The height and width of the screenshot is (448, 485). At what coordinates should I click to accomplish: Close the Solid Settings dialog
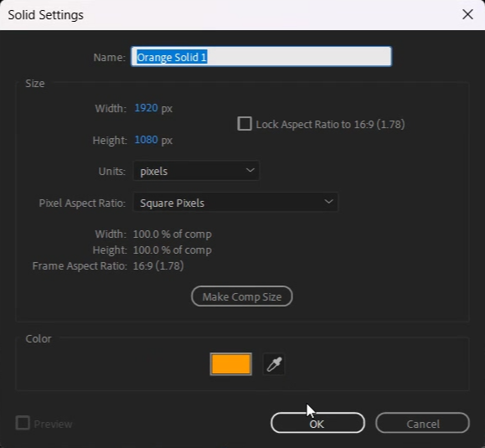tap(467, 14)
